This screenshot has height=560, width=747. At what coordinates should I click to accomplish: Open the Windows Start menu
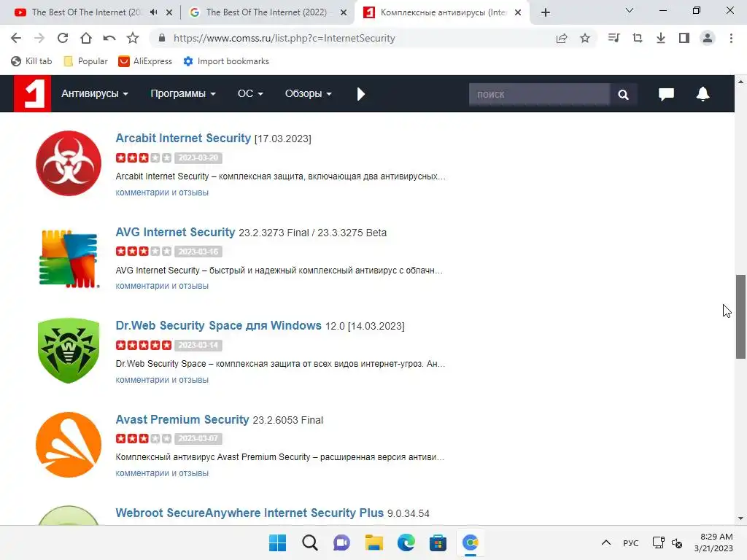click(277, 542)
